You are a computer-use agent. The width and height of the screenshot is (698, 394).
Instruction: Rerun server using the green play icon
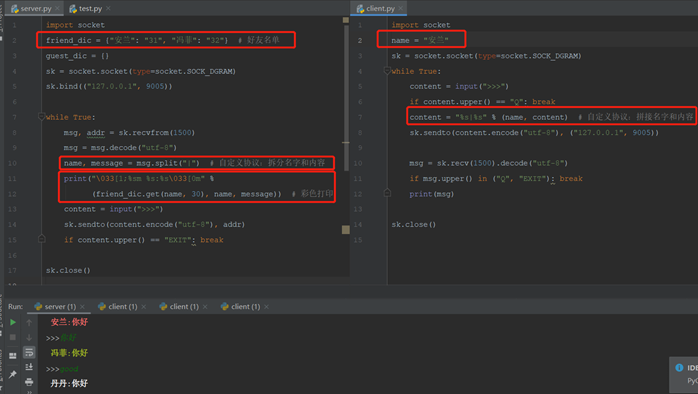[x=13, y=322]
